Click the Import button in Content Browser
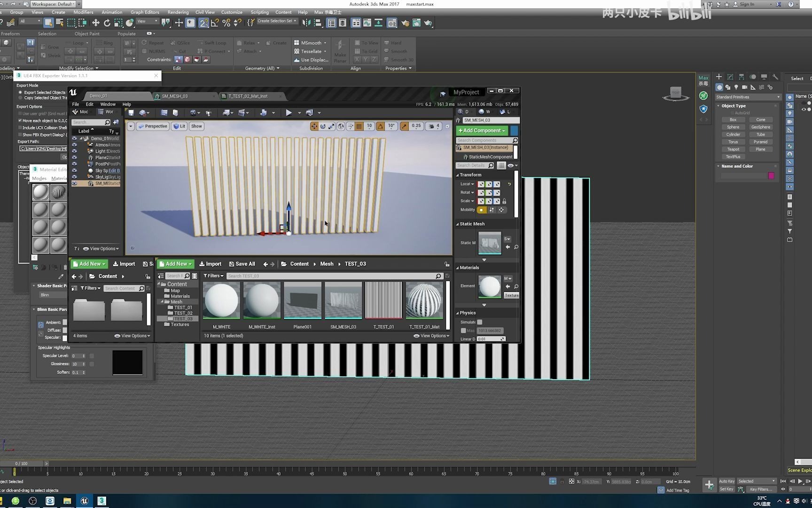Image resolution: width=812 pixels, height=508 pixels. pos(210,264)
